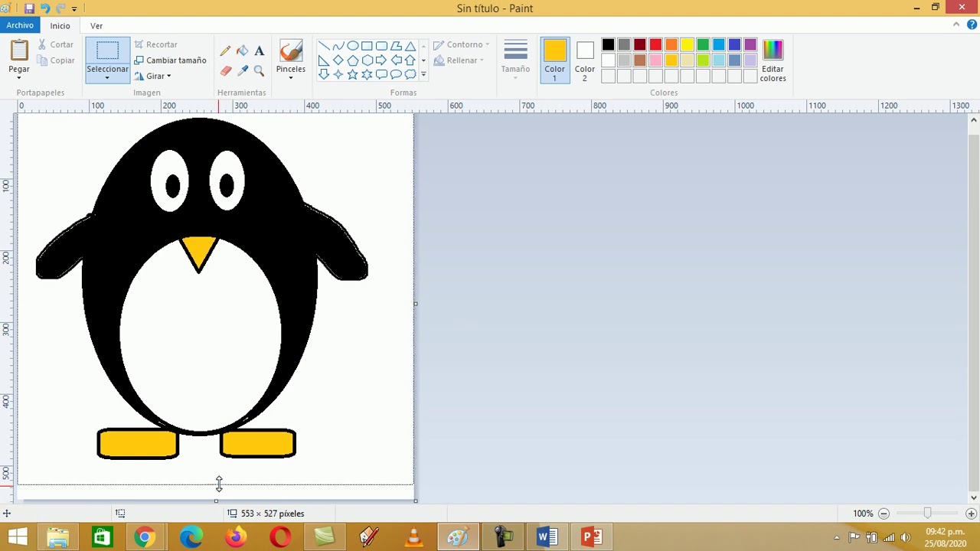This screenshot has width=980, height=551.
Task: Expand the full shapes gallery
Action: 423,74
